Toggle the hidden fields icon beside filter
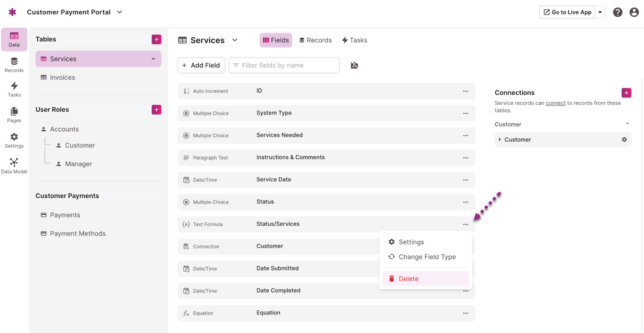 click(354, 65)
